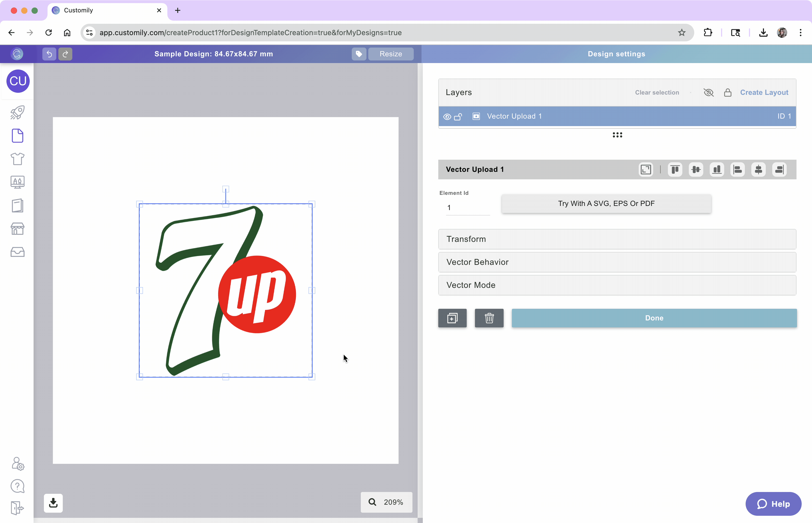Open the Chrome three-dot menu
The height and width of the screenshot is (523, 812).
[800, 33]
